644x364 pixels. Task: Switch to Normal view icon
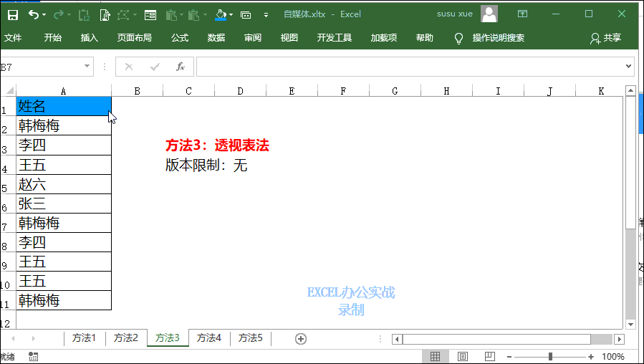[x=435, y=356]
